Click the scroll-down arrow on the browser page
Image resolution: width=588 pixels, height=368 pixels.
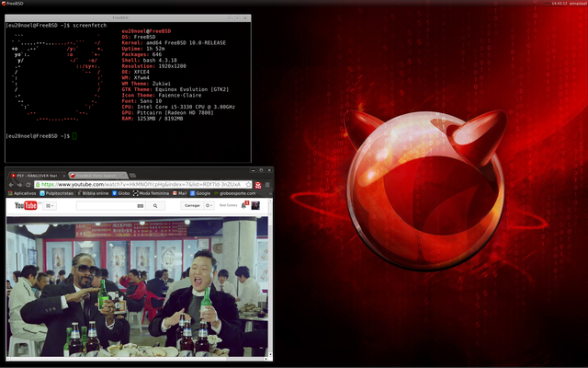(270, 354)
